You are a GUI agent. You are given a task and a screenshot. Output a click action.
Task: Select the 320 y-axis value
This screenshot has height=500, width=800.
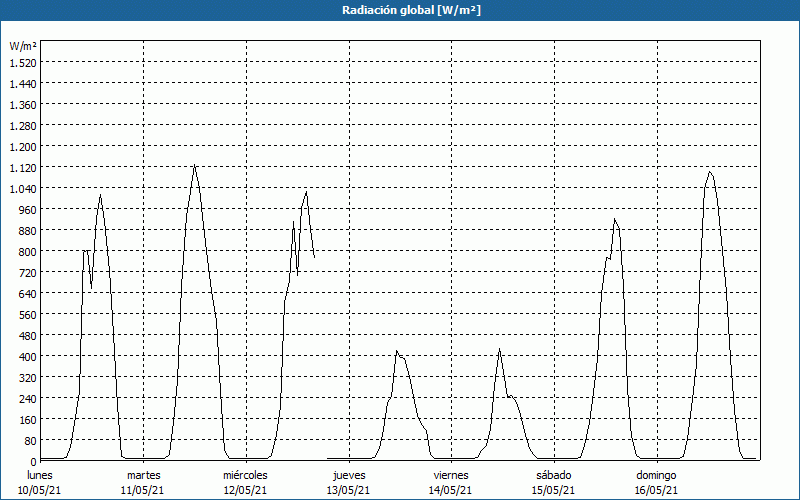click(x=28, y=378)
